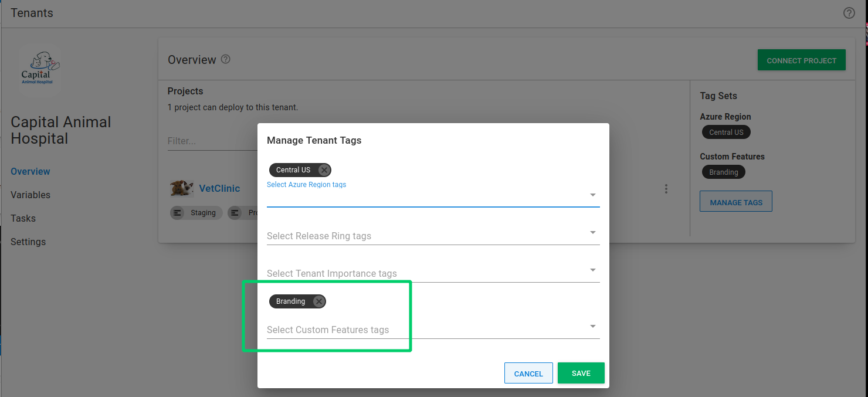Expand the Tenant Importance tags dropdown
868x397 pixels.
(x=592, y=270)
